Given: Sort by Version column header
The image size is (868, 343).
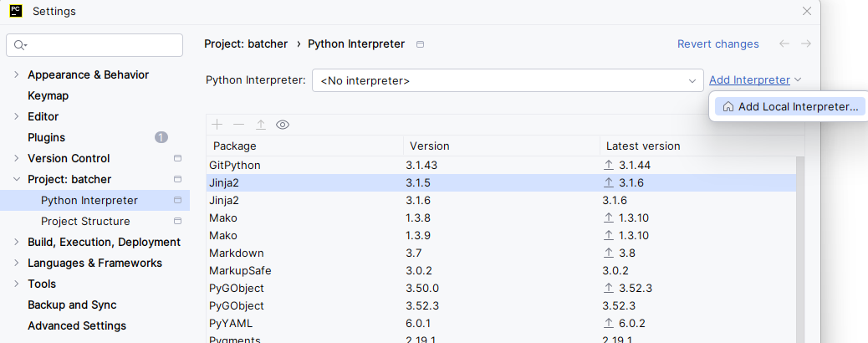Looking at the screenshot, I should [502, 146].
